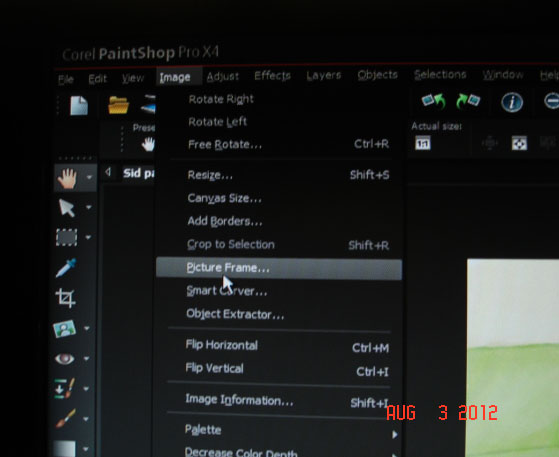This screenshot has width=559, height=457.
Task: Choose Free Rotate menu entry
Action: click(x=279, y=144)
